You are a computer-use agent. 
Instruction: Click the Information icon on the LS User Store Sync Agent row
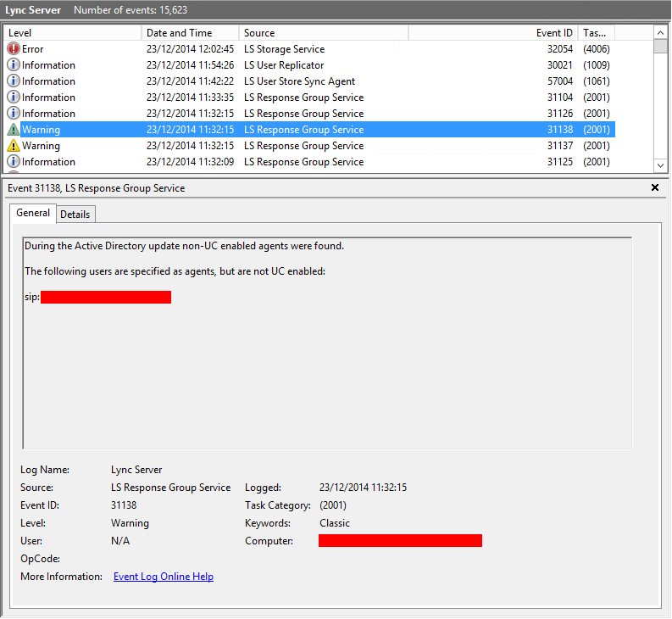[14, 81]
